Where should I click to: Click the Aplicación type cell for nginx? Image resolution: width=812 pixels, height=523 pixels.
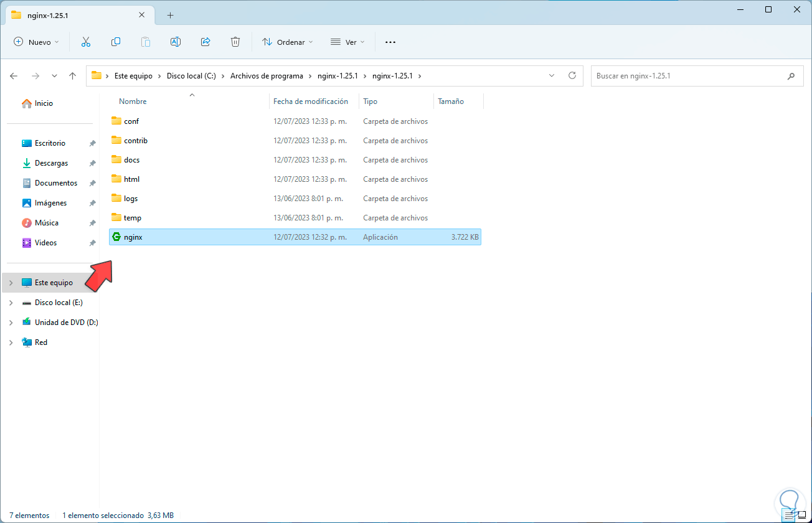[380, 237]
